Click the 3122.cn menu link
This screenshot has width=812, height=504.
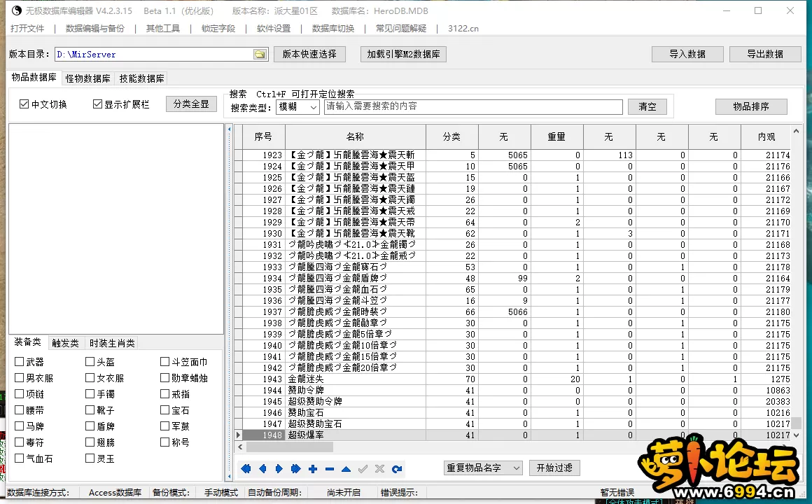click(463, 29)
